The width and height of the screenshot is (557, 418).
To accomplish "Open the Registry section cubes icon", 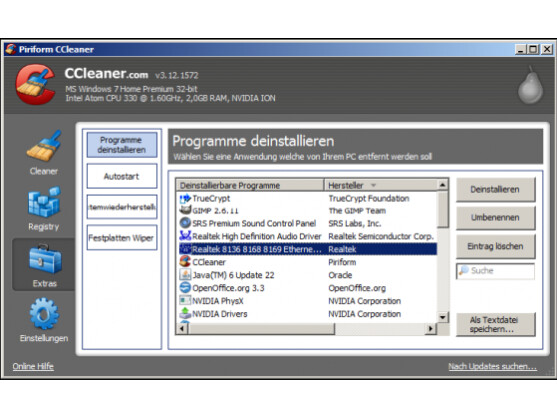I will [44, 201].
